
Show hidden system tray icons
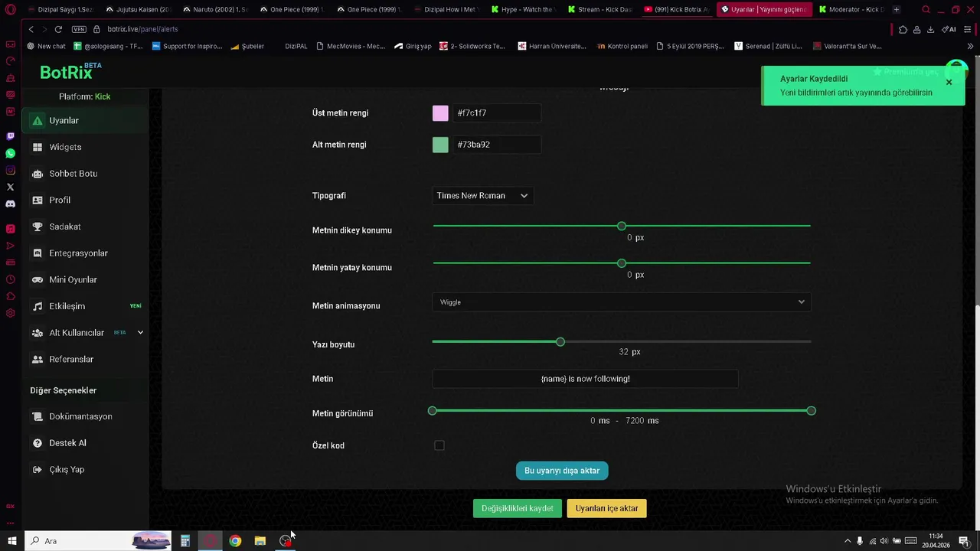[x=847, y=541]
